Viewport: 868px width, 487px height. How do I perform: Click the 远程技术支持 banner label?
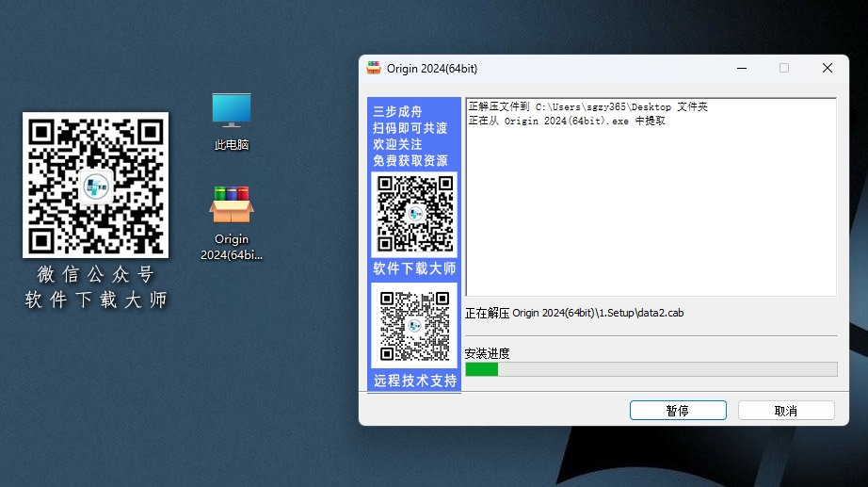tap(414, 381)
